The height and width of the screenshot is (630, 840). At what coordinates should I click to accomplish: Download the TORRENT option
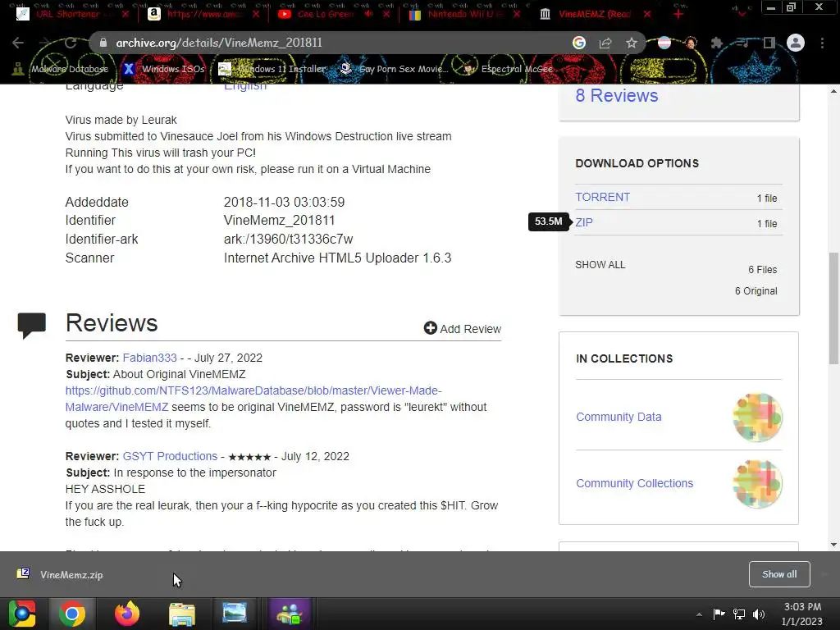tap(603, 197)
